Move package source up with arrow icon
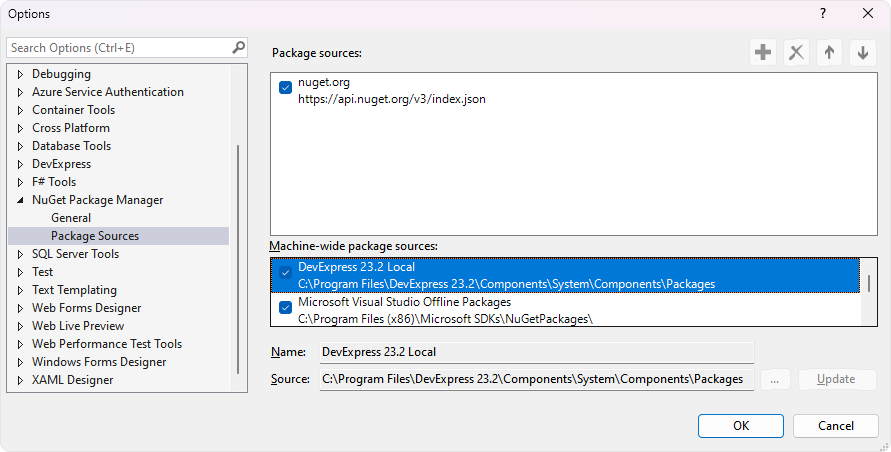This screenshot has width=891, height=452. click(829, 52)
